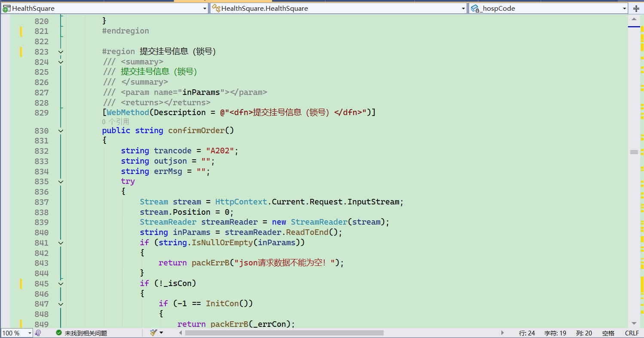Click the code cleanup broom icon
The height and width of the screenshot is (338, 644).
tap(154, 332)
